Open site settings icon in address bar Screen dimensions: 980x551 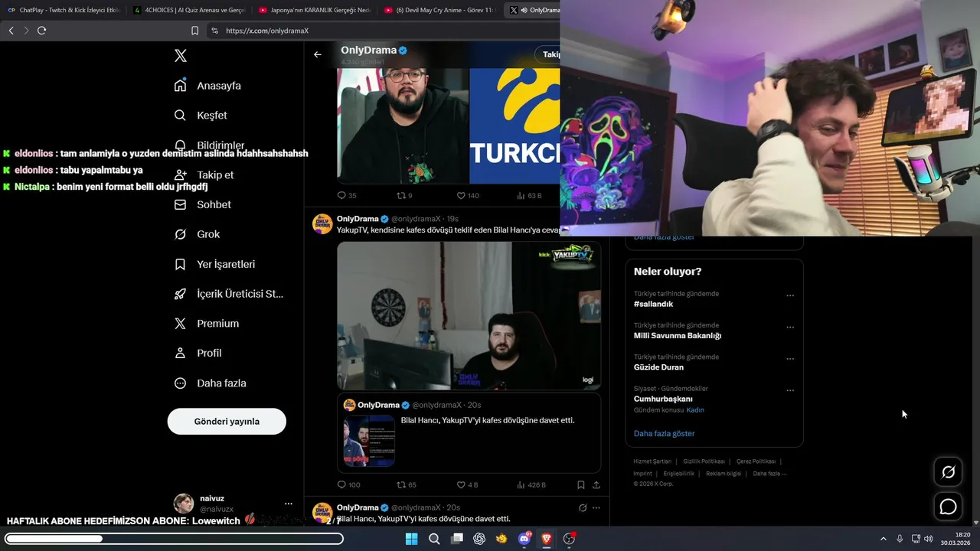[214, 31]
